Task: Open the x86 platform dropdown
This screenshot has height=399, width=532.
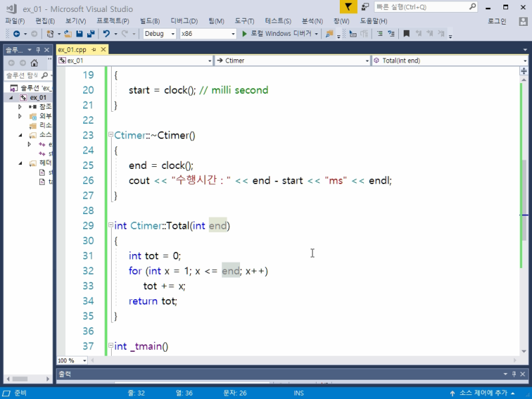Action: click(233, 34)
